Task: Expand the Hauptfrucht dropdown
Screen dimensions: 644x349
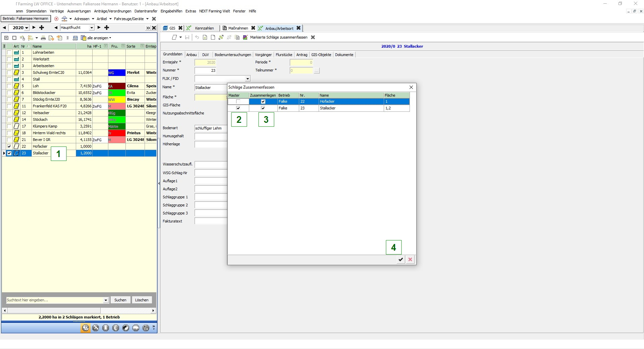Action: [x=92, y=28]
